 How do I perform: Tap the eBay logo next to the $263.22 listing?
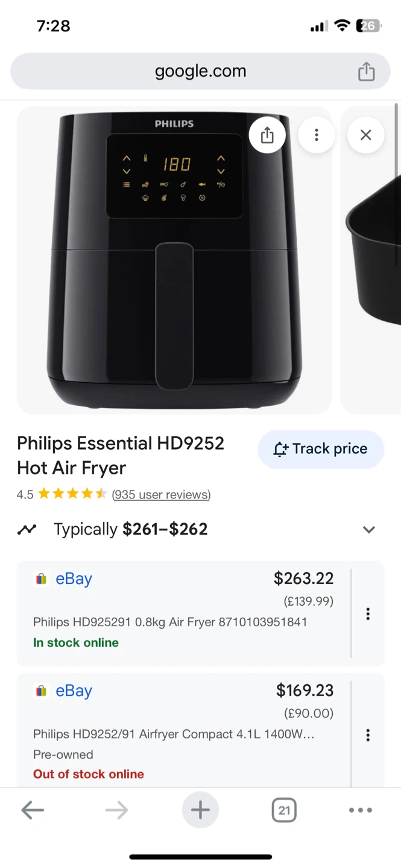[40, 578]
